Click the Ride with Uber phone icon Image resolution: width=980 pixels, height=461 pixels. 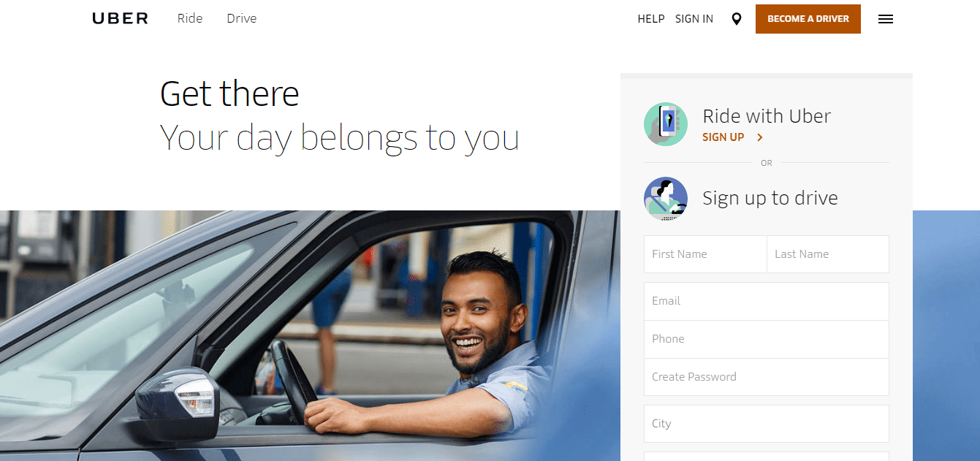click(x=666, y=124)
